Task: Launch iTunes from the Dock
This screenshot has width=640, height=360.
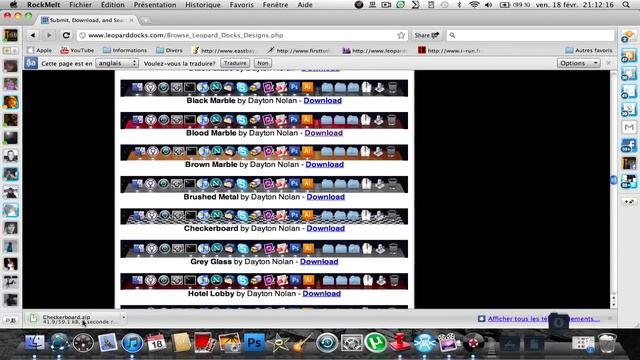Action: pyautogui.click(x=132, y=342)
